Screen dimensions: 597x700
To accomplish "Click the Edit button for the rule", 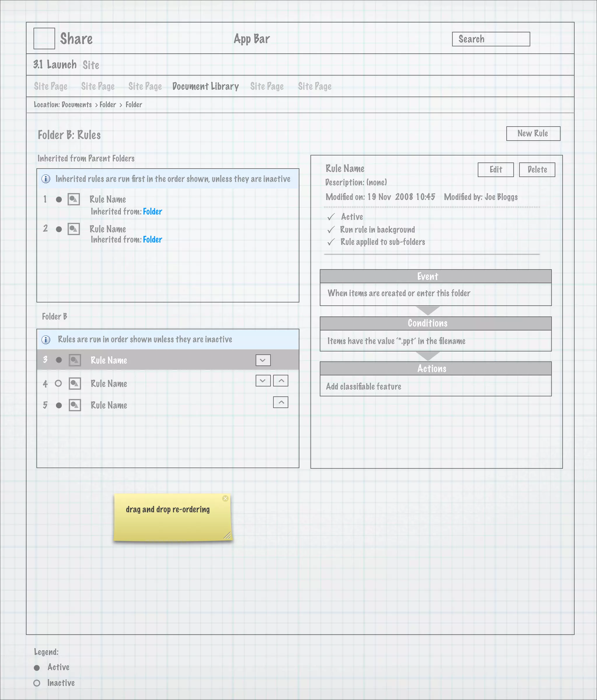I will [x=495, y=169].
